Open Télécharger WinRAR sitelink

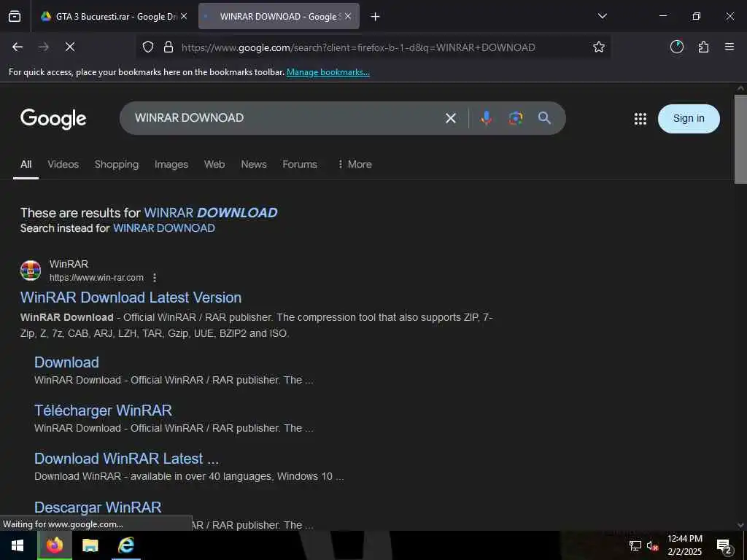(x=103, y=411)
